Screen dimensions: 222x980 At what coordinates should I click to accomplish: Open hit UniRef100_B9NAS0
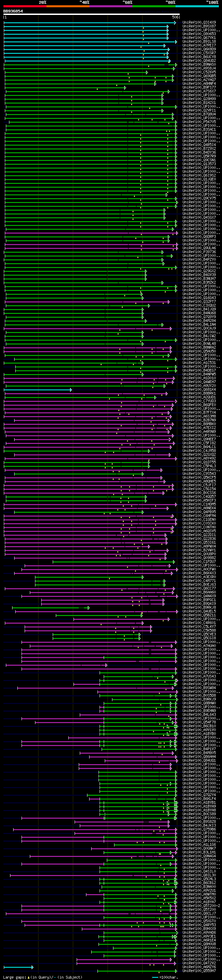(x=199, y=64)
